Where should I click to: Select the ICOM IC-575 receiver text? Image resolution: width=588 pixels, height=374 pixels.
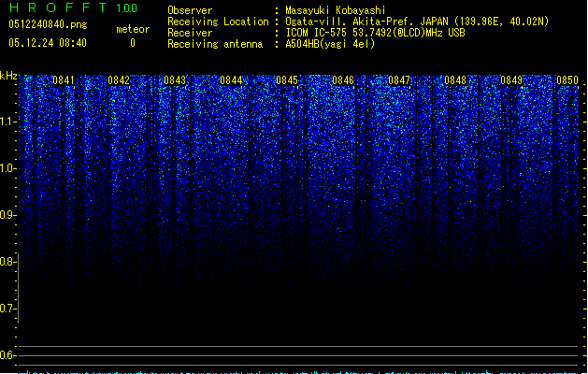coord(376,33)
